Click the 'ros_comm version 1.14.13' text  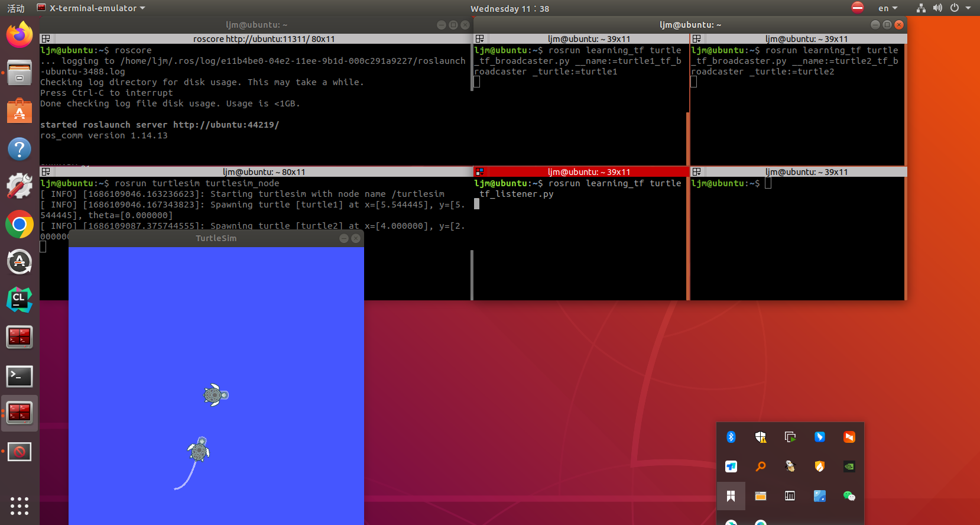click(104, 135)
